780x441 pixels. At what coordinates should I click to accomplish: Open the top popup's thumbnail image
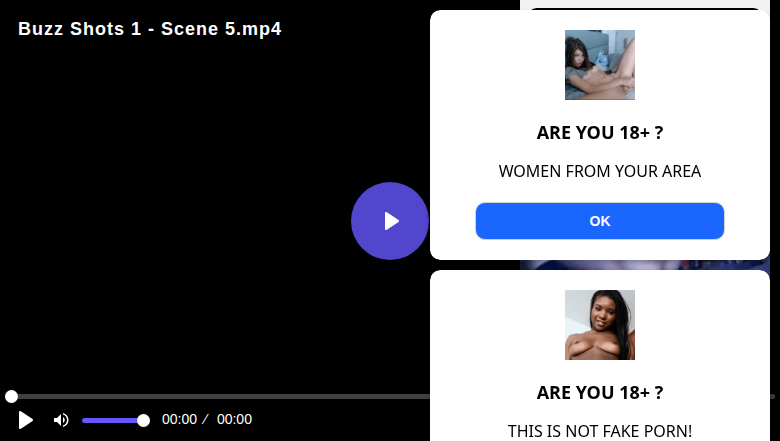click(x=599, y=65)
